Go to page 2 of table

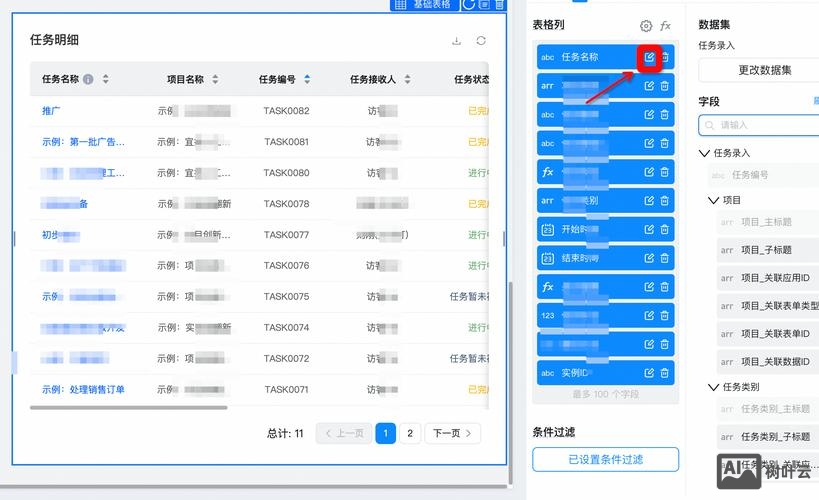(x=410, y=433)
